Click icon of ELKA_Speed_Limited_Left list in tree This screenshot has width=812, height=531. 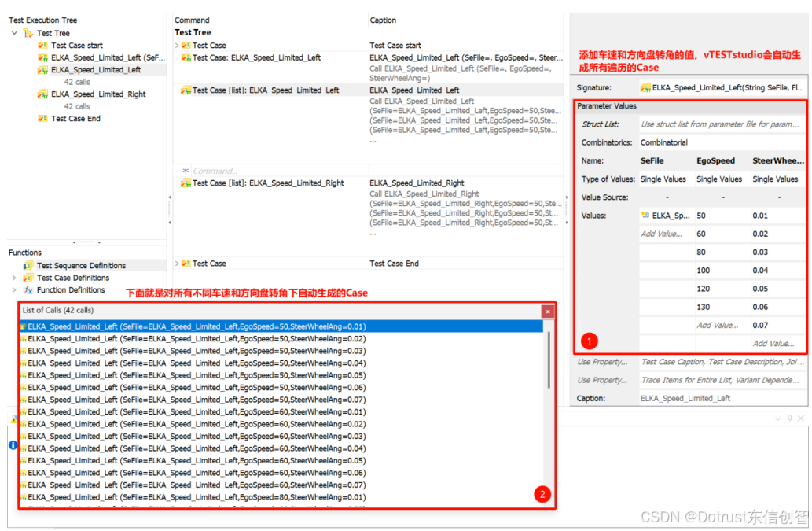(43, 70)
